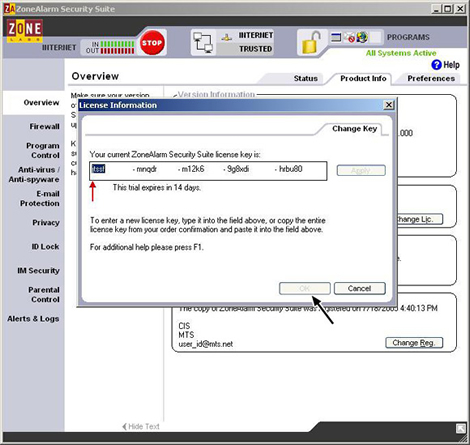Click the blocked program icon
The image size is (470, 445).
tap(349, 37)
